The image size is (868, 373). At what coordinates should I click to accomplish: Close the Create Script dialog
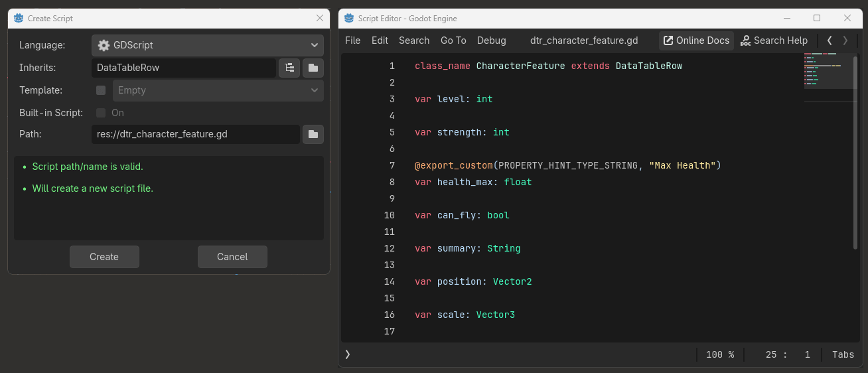[x=320, y=18]
